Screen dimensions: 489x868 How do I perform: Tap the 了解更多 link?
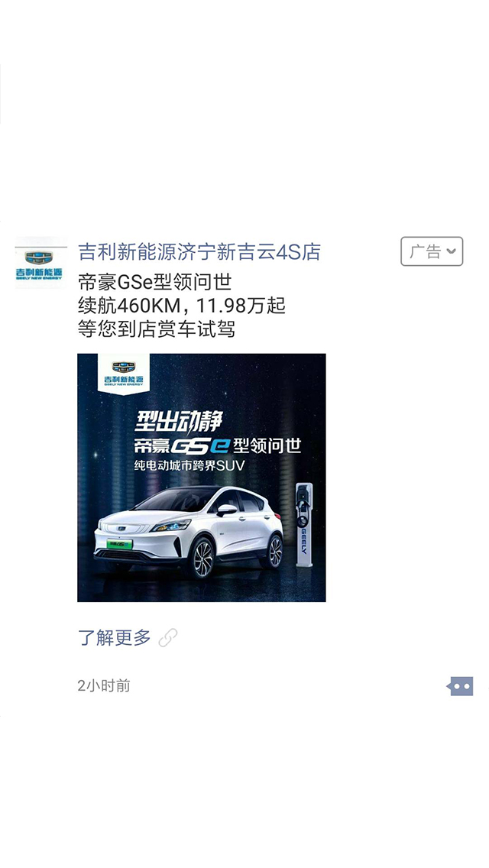coord(114,638)
